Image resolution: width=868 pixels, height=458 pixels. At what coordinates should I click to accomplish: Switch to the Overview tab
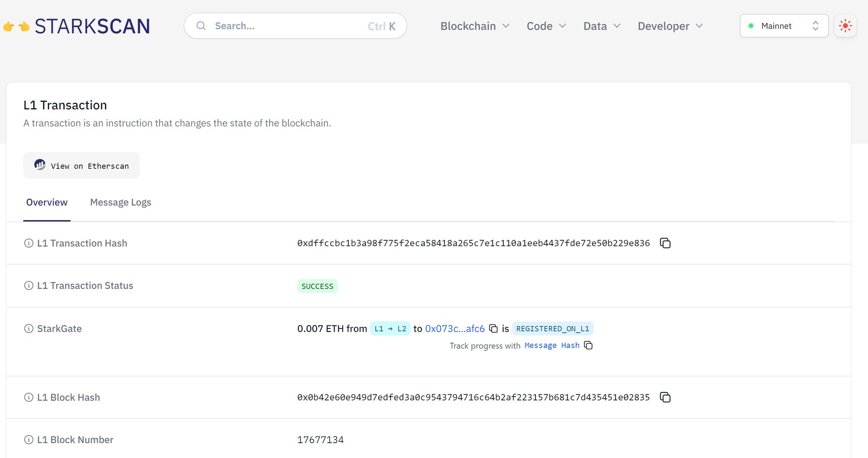(x=47, y=203)
